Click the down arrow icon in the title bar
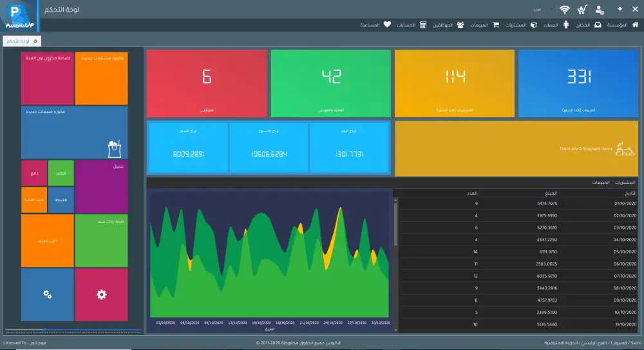 point(620,9)
